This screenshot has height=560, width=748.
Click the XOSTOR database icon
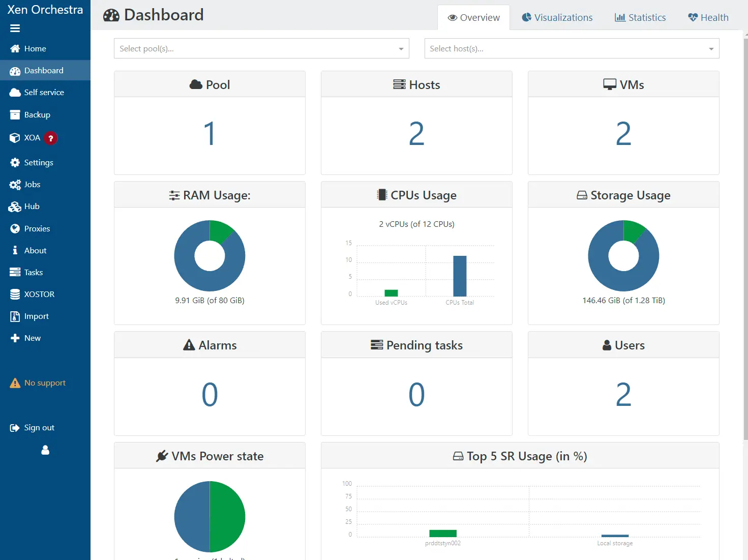[15, 294]
